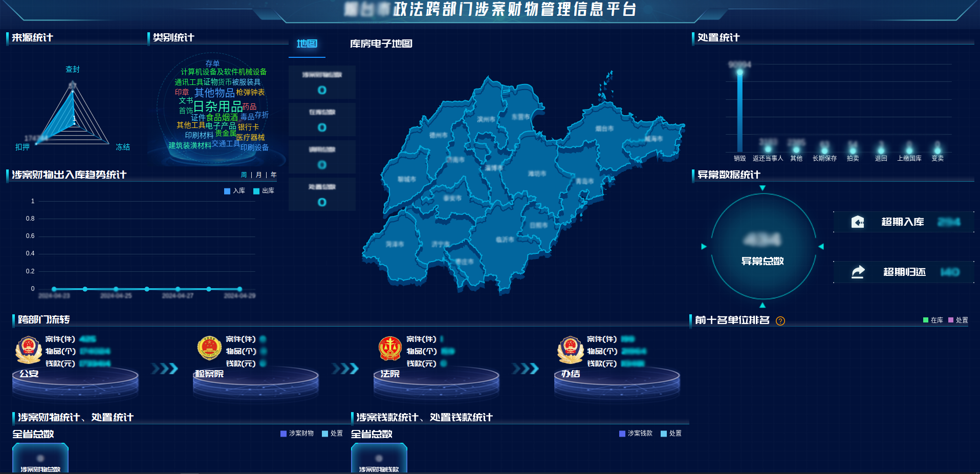The image size is (980, 474).
Task: Click 日杂用品 in the word cloud
Action: pyautogui.click(x=217, y=106)
